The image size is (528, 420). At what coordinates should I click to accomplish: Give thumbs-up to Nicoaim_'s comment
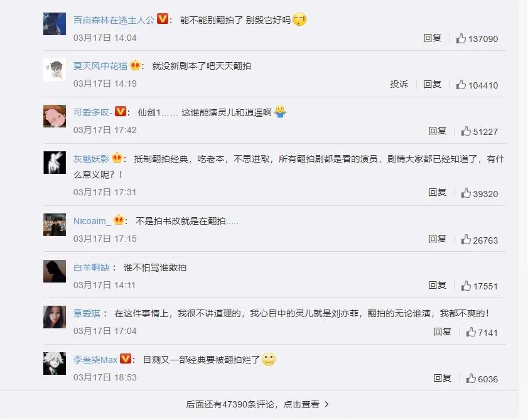click(x=479, y=240)
